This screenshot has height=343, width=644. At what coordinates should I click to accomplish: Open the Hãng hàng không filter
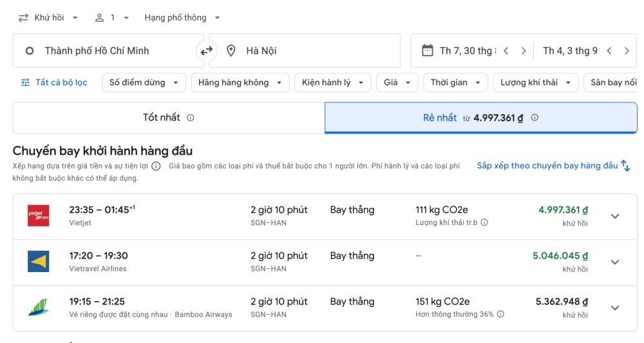(240, 83)
